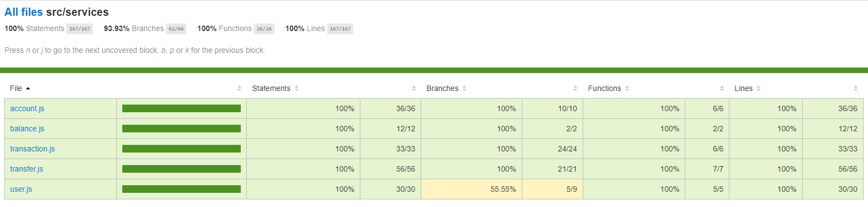The height and width of the screenshot is (207, 868).
Task: Open transfer.js file link
Action: tap(27, 169)
